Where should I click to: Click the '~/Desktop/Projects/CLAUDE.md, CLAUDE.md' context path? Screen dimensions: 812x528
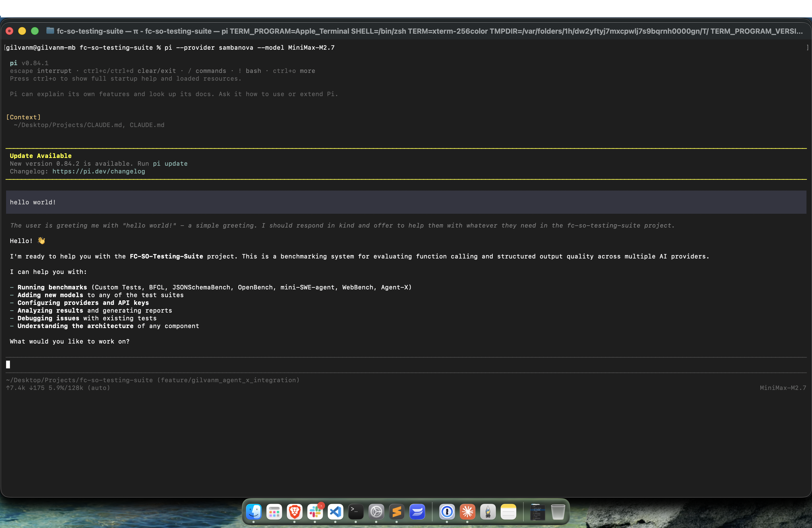89,125
